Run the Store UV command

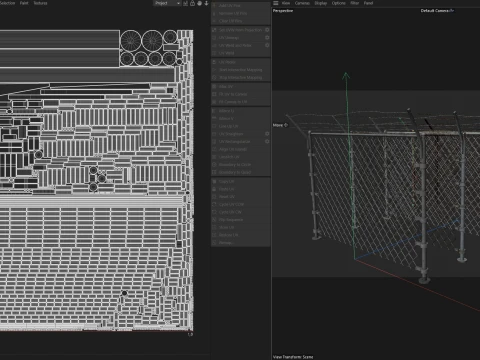click(240, 228)
